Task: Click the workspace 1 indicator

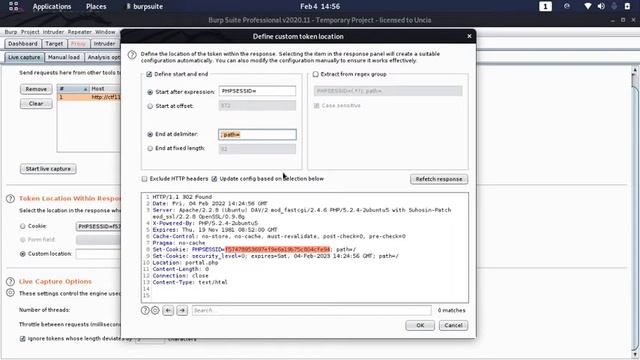Action: 545,7
